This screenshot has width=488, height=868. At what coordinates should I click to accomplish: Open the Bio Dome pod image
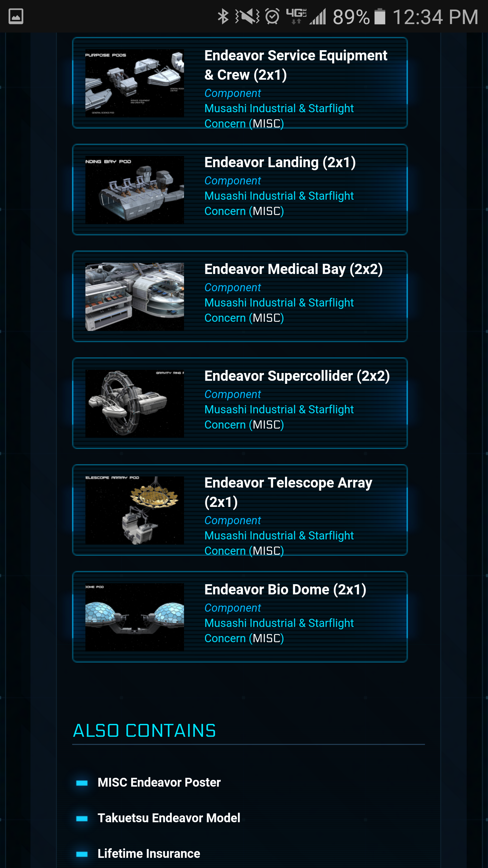(x=135, y=617)
